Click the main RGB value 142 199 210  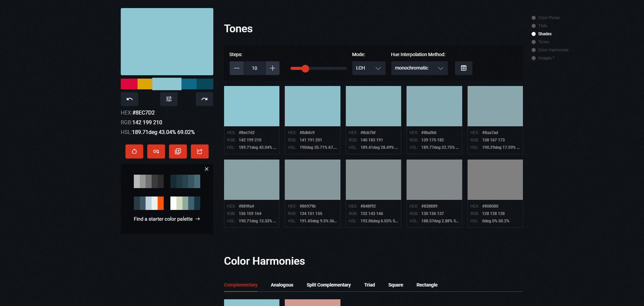(x=147, y=122)
